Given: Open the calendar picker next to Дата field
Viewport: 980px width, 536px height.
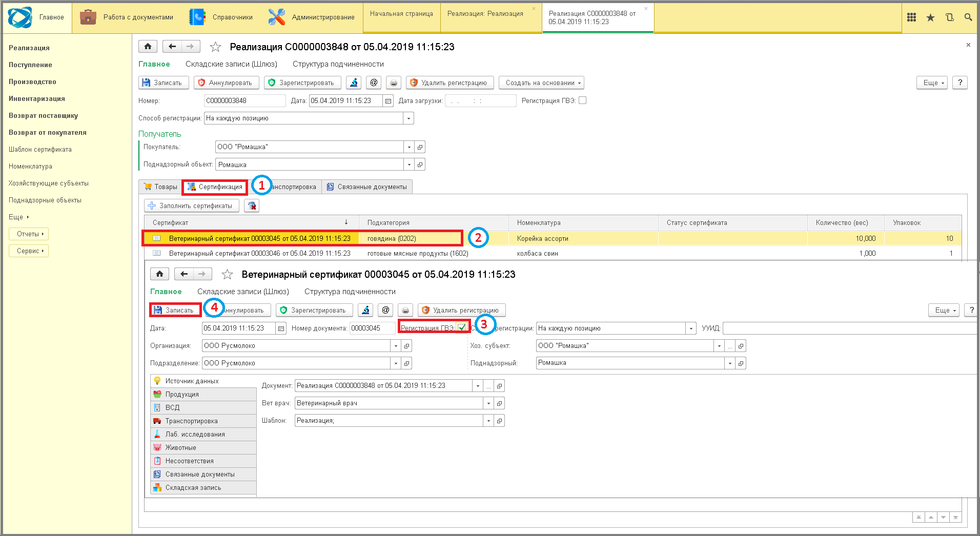Looking at the screenshot, I should (x=388, y=101).
